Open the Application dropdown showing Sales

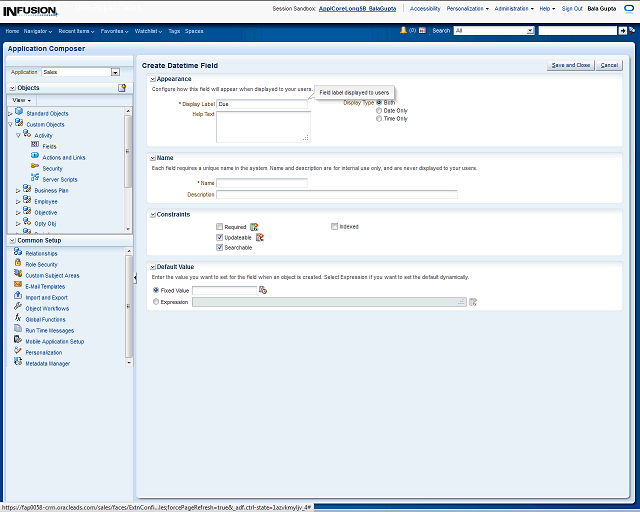115,73
